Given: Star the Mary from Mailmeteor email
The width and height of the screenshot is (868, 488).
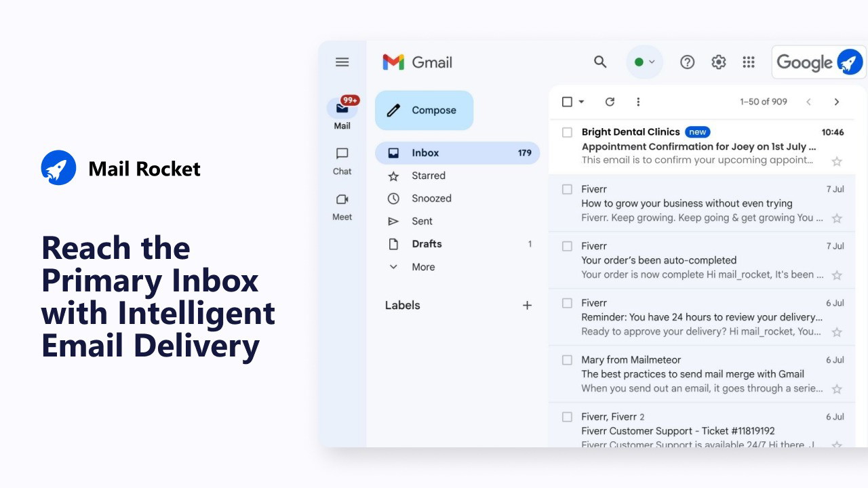Looking at the screenshot, I should [837, 389].
